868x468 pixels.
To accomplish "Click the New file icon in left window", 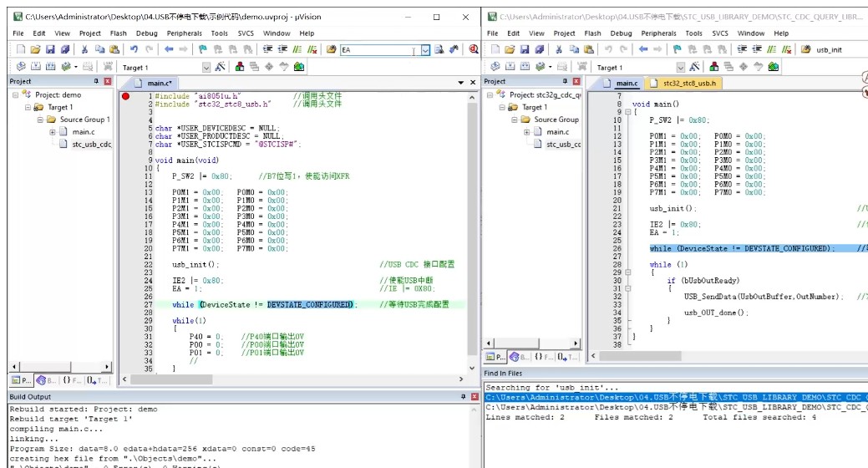I will pos(21,49).
